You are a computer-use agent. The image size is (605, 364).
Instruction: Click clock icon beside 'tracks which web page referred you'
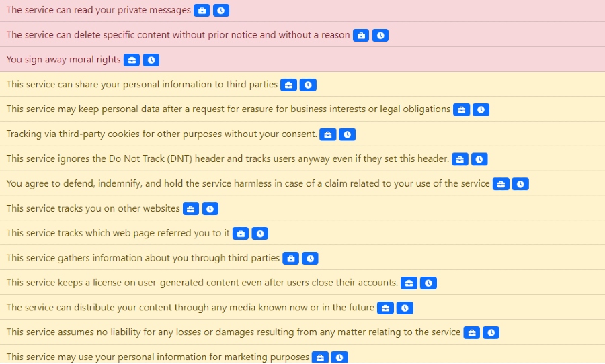(260, 234)
